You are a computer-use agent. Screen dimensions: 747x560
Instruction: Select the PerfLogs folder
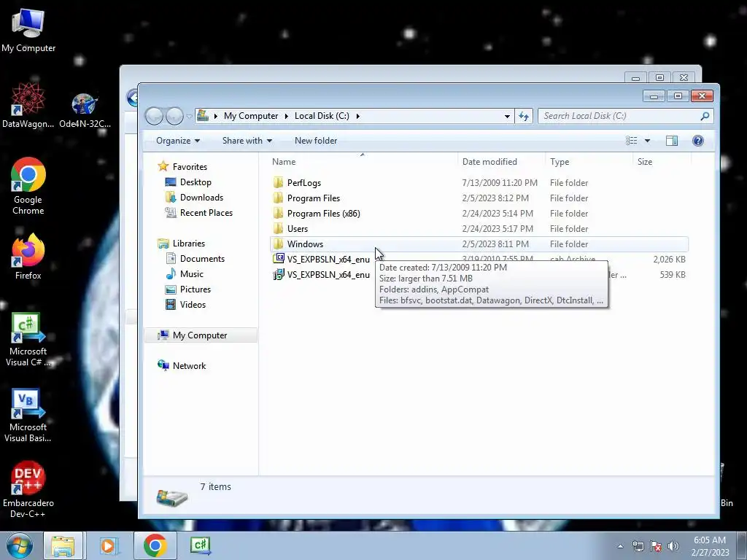coord(479,183)
